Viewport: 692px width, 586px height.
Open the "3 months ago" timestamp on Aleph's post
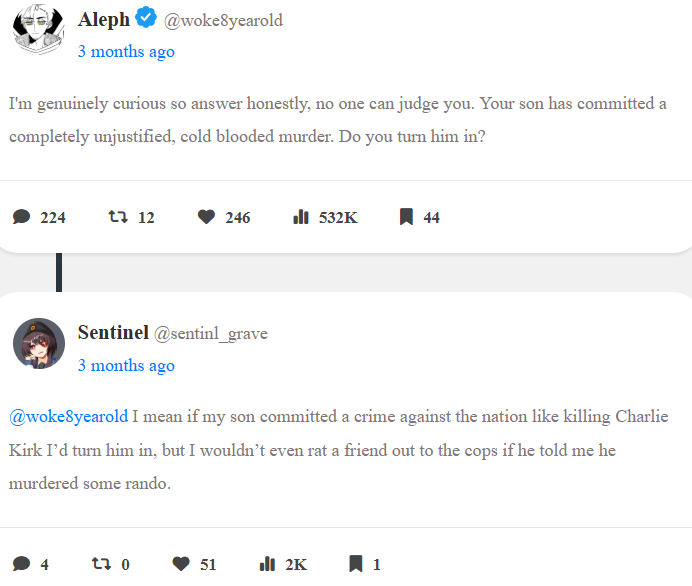point(126,52)
